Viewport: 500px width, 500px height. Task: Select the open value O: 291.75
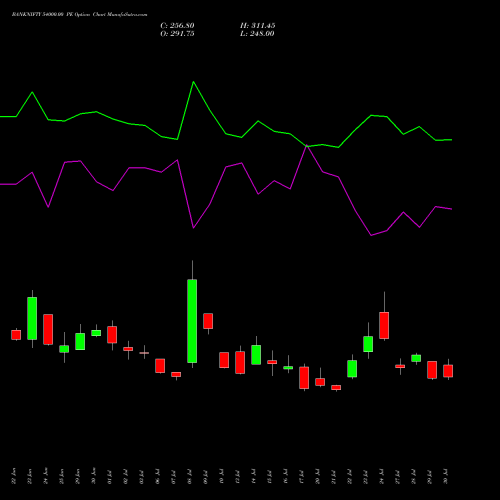point(177,34)
